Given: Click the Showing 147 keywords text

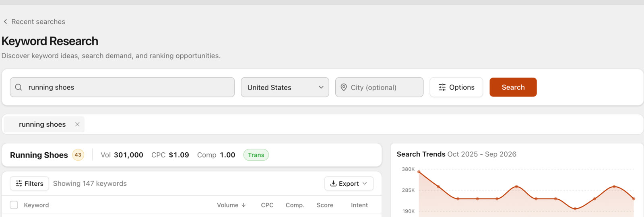Looking at the screenshot, I should [x=90, y=183].
